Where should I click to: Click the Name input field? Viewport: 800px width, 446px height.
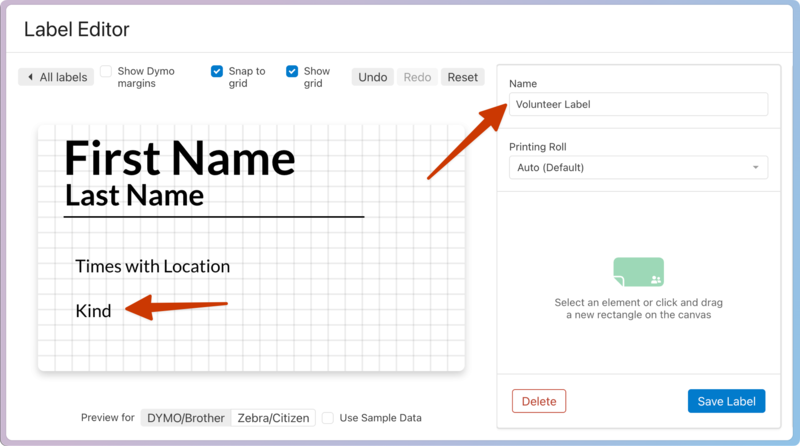(x=638, y=104)
